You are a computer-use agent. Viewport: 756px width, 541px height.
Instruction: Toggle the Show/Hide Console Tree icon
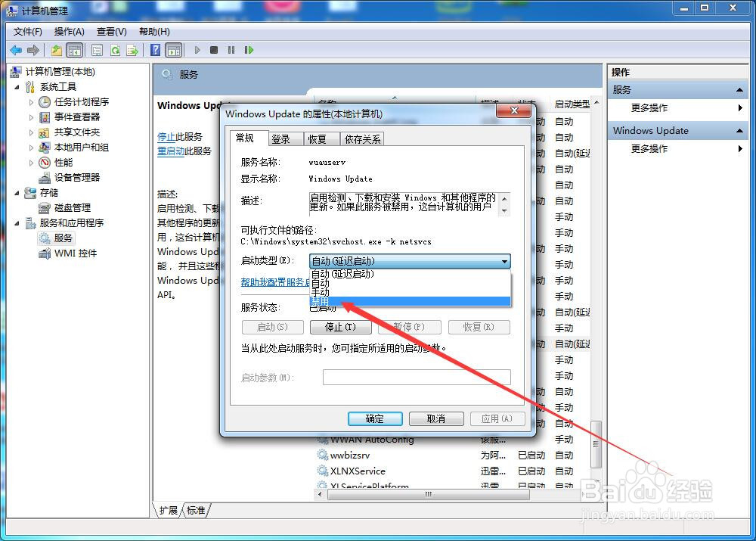(x=74, y=50)
